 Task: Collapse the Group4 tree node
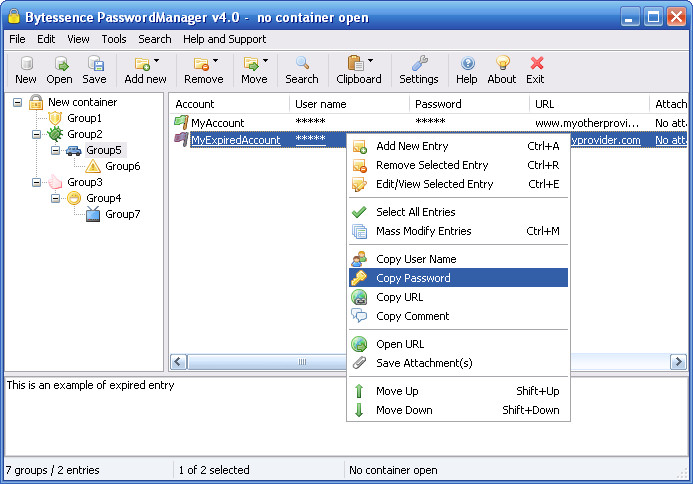[x=55, y=198]
